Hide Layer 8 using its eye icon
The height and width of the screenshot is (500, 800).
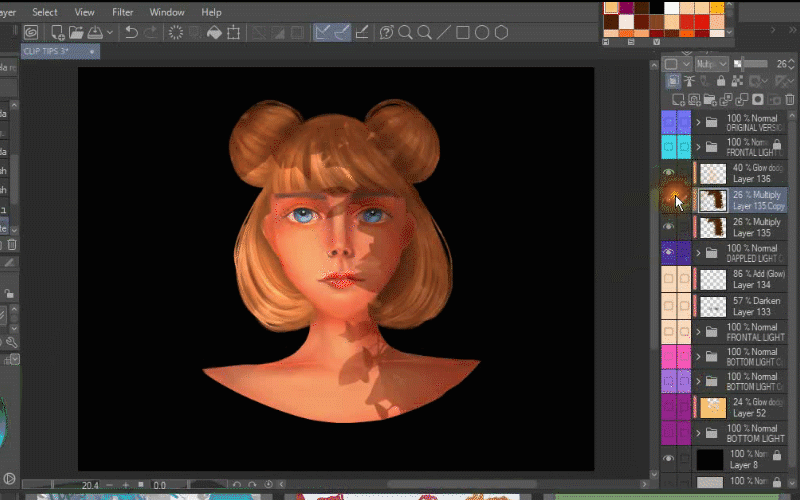[669, 459]
